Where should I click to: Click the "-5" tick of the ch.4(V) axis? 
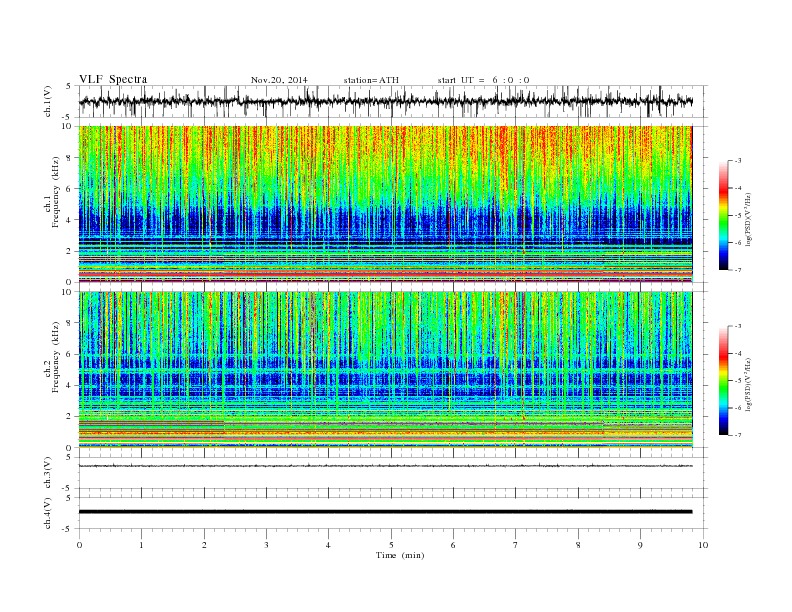point(68,529)
